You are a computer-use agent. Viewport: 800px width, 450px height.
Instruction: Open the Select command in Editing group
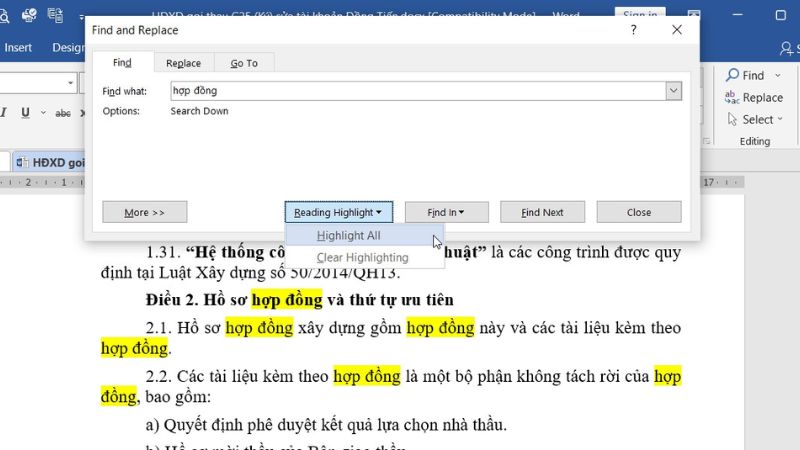[755, 119]
